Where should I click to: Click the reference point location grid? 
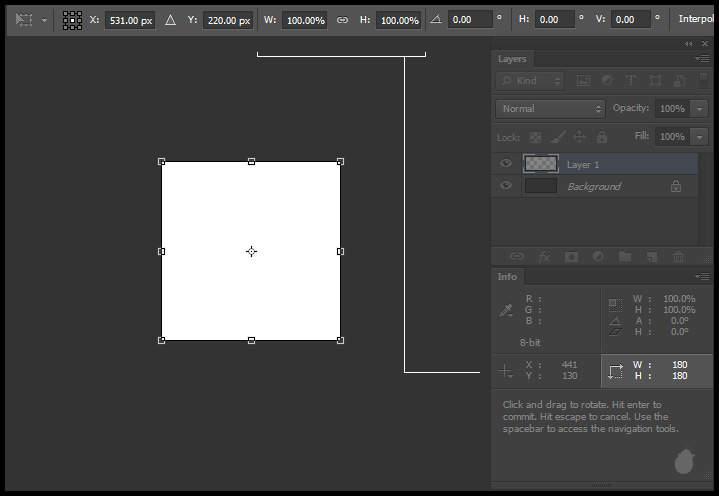coord(73,19)
